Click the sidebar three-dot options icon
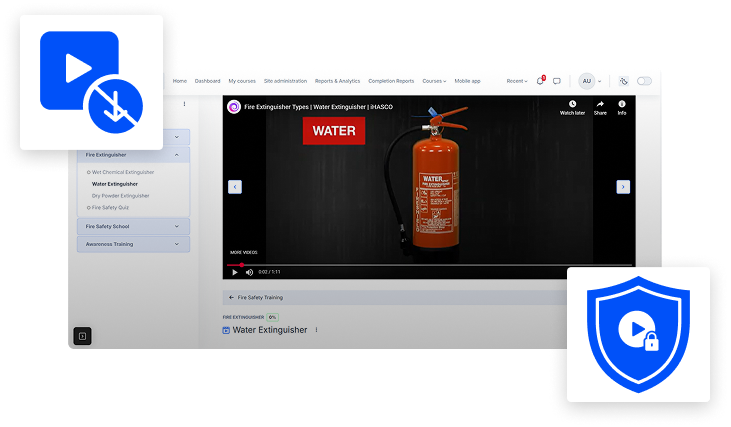This screenshot has width=731, height=427. click(185, 104)
